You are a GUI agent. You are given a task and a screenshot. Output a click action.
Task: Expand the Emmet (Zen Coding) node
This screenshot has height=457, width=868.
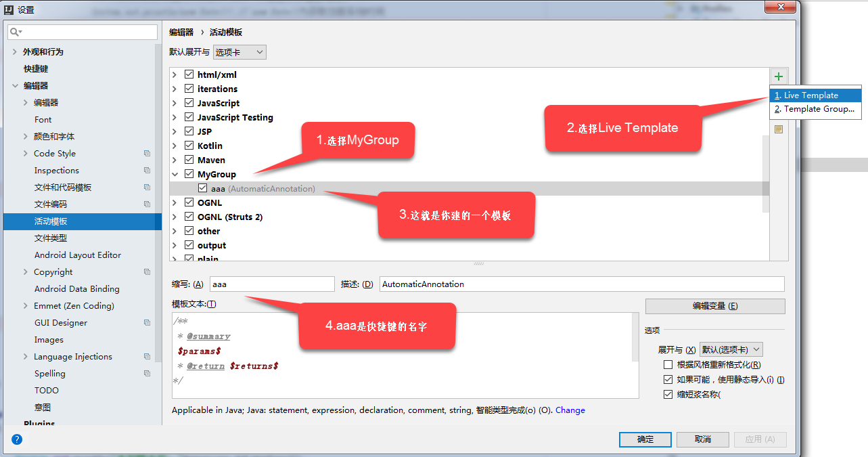[x=26, y=306]
